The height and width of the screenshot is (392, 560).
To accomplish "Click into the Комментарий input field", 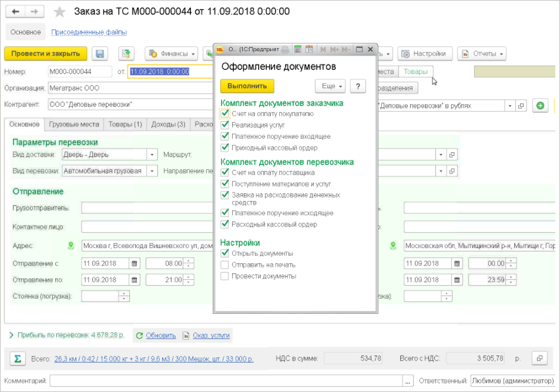I will coord(226,381).
